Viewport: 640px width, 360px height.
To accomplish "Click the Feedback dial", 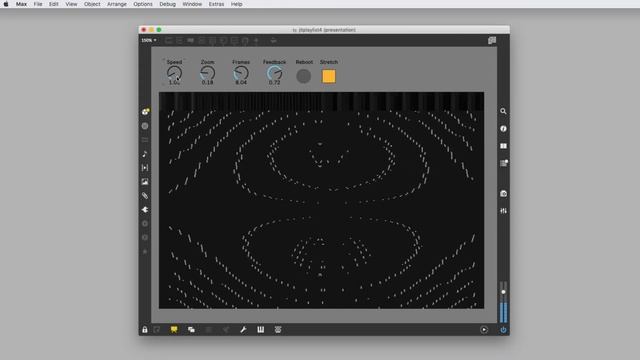I will click(275, 73).
